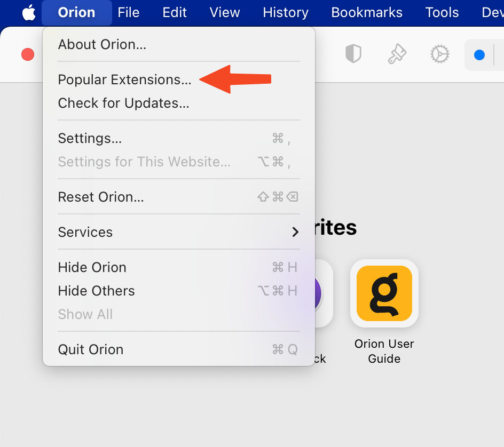Choose Reset Orion… menu entry
This screenshot has height=447, width=504.
point(179,197)
